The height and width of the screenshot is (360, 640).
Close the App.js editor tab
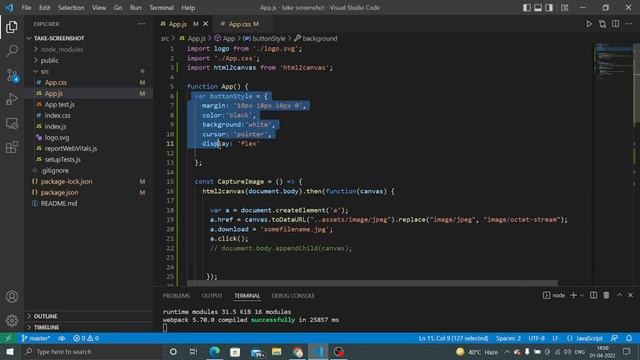point(205,24)
